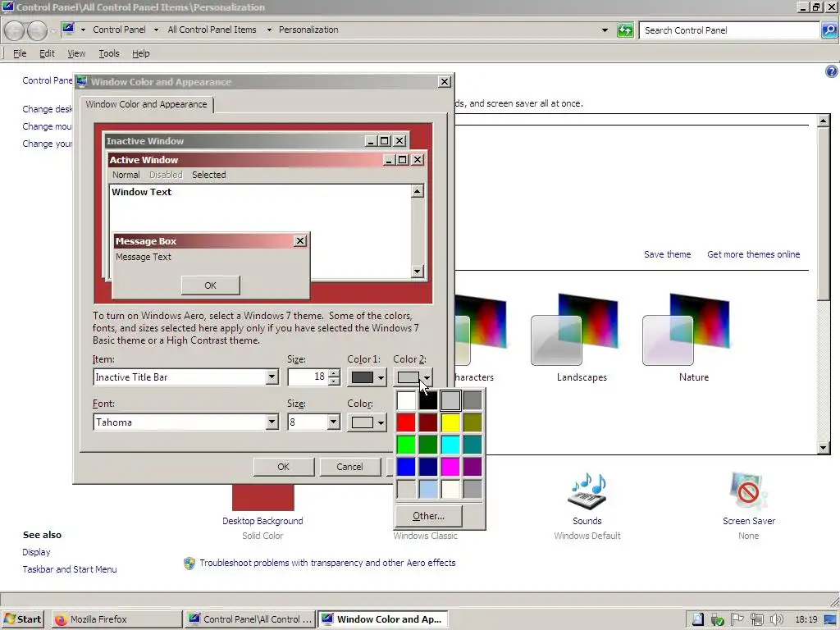Pick the magenta color swatch

tap(450, 467)
